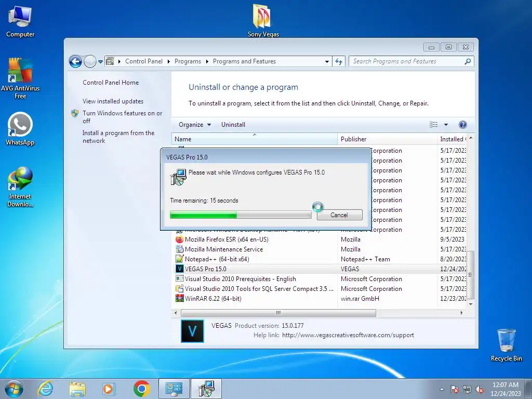Launch Internet Explorer from taskbar
The height and width of the screenshot is (399, 532).
[46, 389]
